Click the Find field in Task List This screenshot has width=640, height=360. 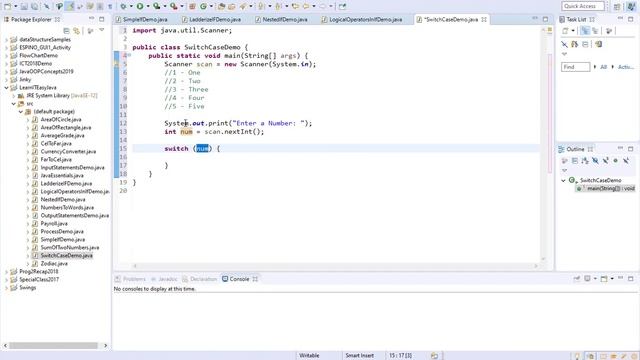(x=576, y=67)
